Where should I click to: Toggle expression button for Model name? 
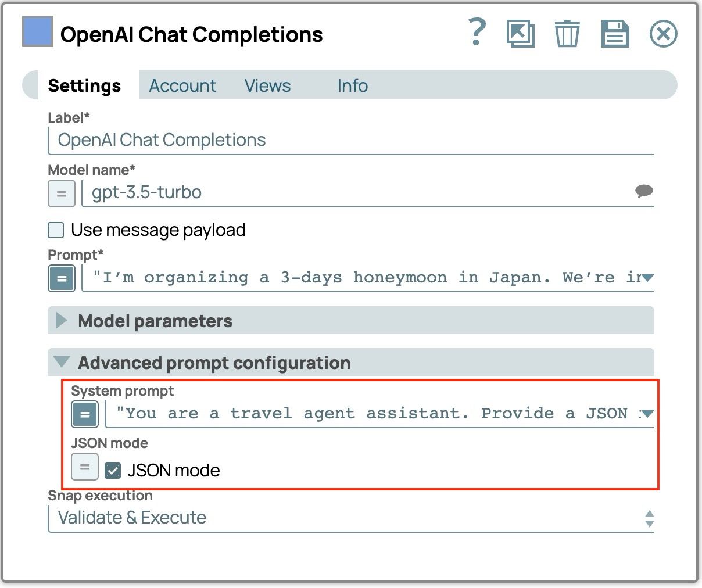(x=61, y=193)
